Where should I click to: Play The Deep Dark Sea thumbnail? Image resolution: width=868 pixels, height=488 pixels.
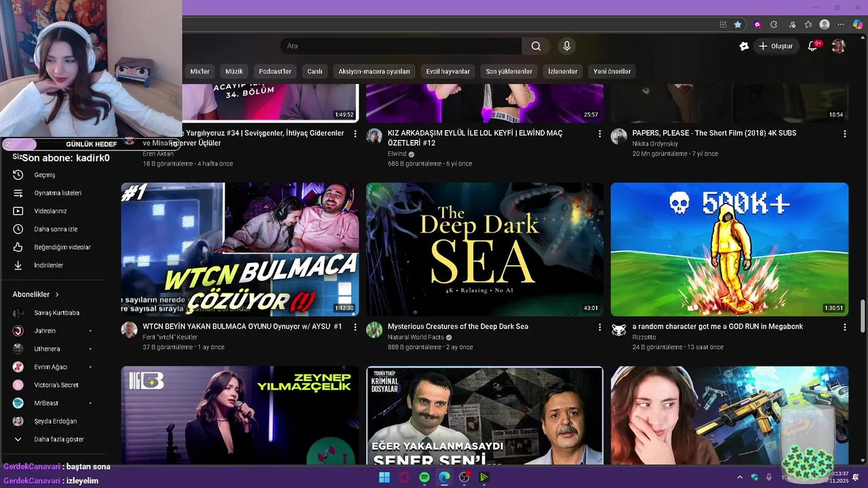[x=485, y=249]
